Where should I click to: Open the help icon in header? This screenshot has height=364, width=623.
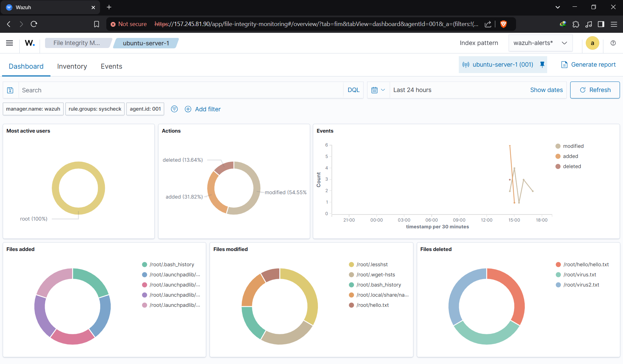pyautogui.click(x=613, y=43)
